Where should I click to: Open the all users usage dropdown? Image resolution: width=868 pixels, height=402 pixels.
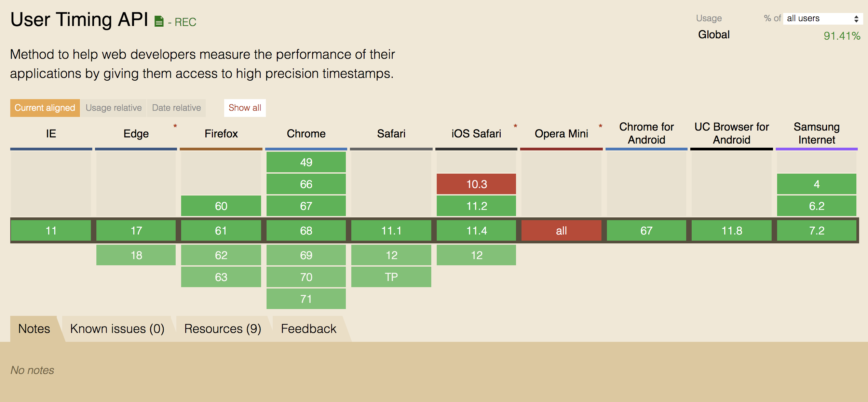click(823, 18)
